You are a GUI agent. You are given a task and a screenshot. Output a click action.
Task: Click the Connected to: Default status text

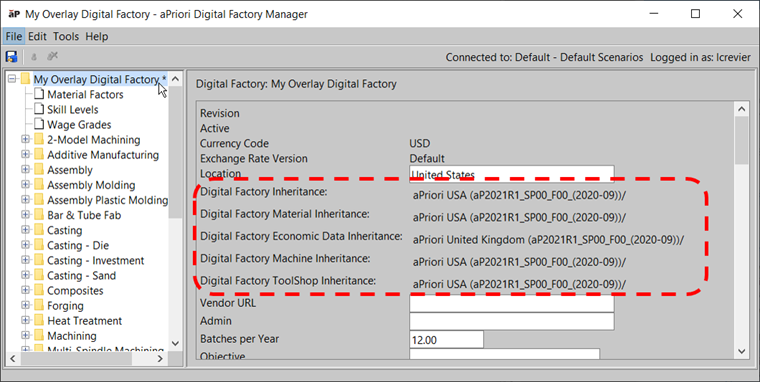[544, 57]
